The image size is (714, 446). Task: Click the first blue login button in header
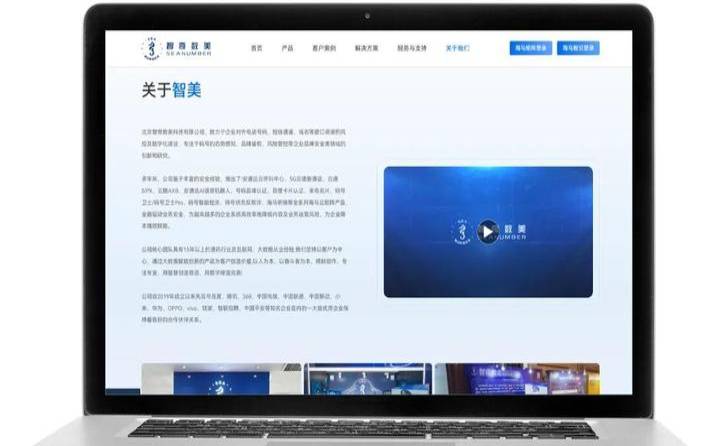point(531,48)
